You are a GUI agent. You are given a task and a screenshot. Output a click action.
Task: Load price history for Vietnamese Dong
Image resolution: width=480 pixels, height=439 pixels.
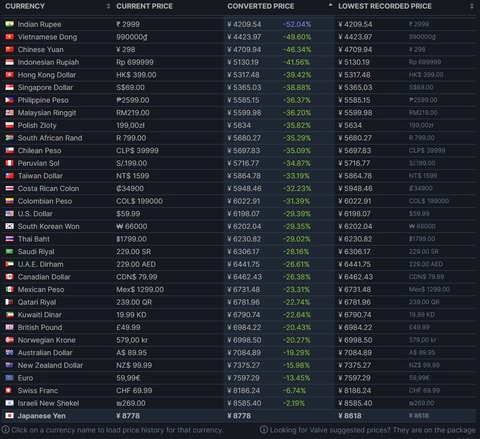pos(47,37)
